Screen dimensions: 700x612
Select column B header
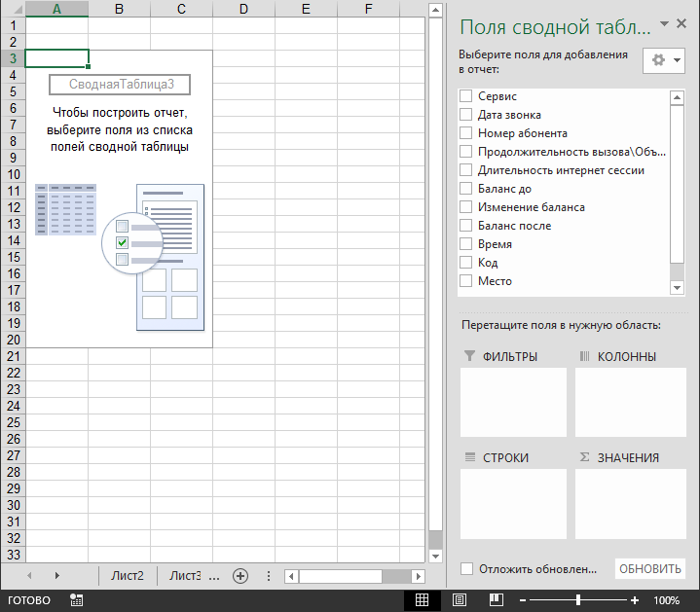119,9
